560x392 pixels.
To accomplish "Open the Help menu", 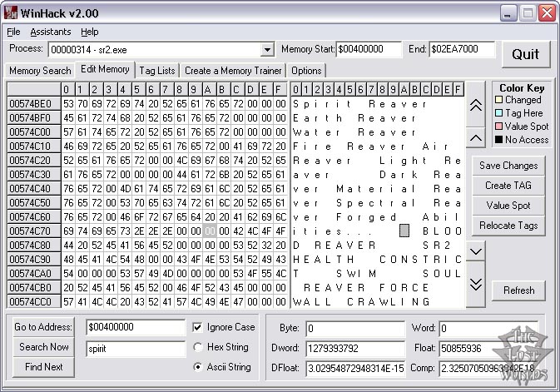I will [90, 32].
